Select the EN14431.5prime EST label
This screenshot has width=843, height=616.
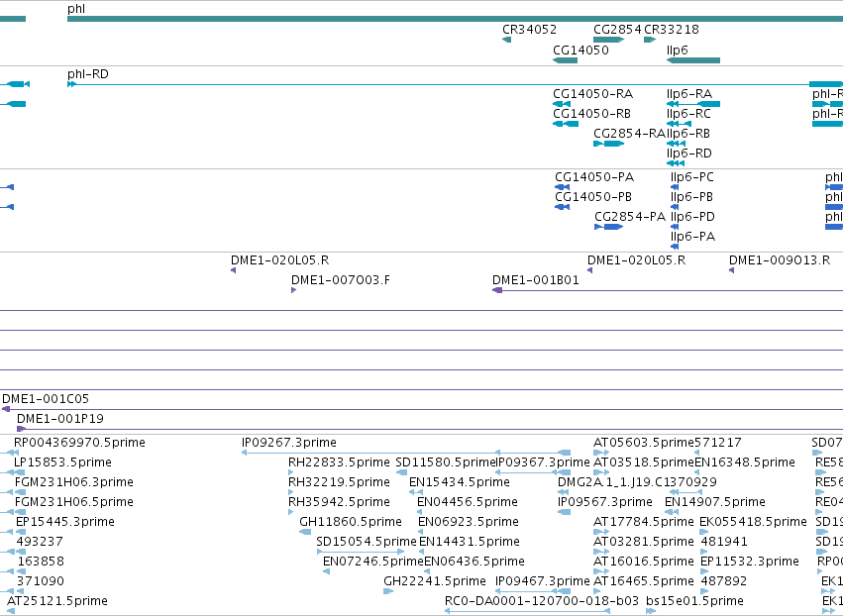(x=470, y=542)
